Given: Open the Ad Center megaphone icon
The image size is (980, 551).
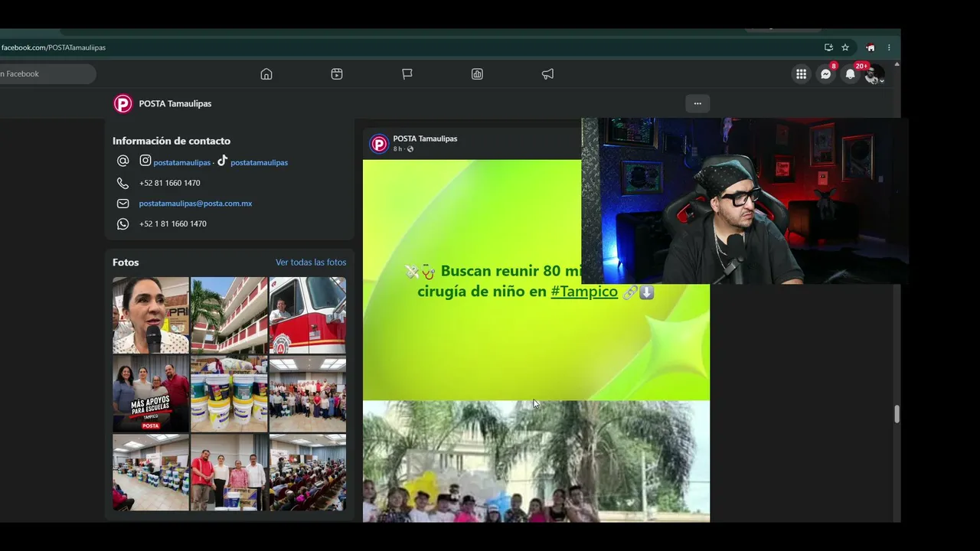Looking at the screenshot, I should tap(547, 74).
